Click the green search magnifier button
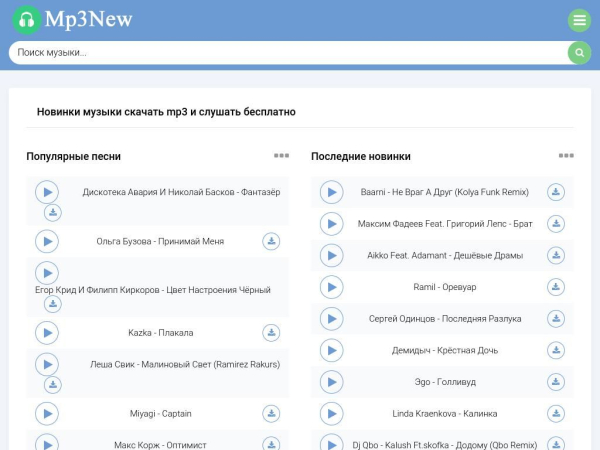The height and width of the screenshot is (450, 600). pos(579,53)
